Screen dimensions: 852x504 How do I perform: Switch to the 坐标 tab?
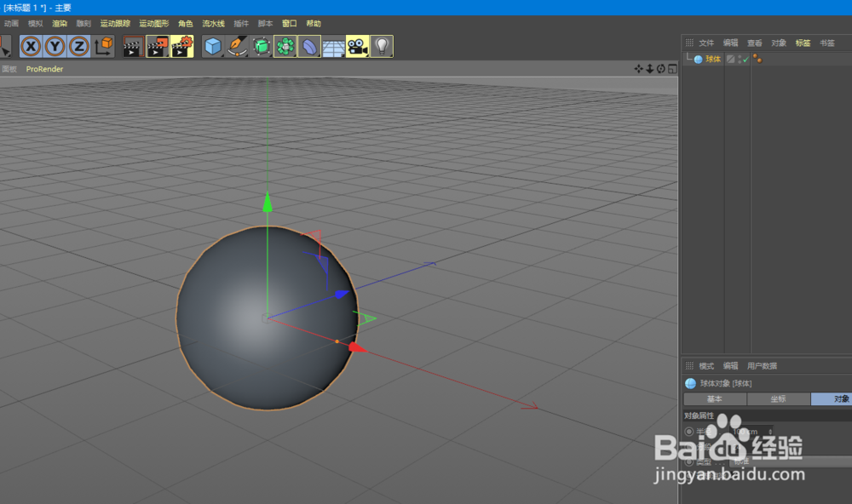click(777, 399)
